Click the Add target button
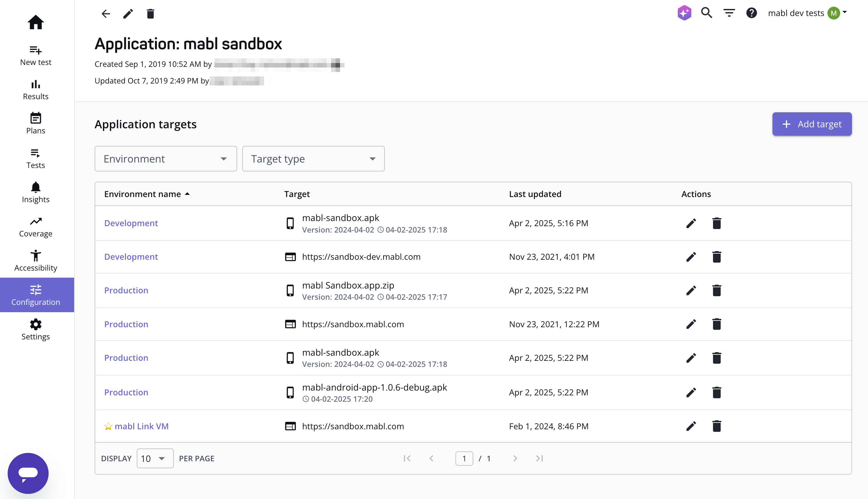This screenshot has width=868, height=499. coord(812,124)
